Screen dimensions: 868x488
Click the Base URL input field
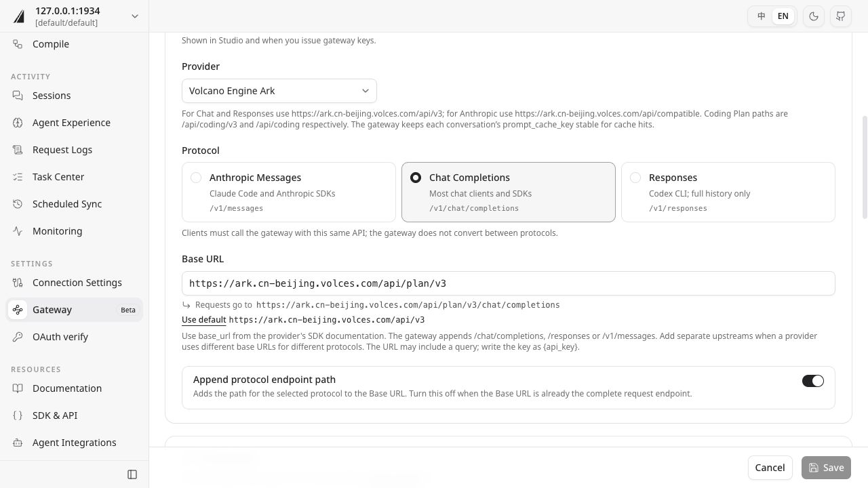pos(509,283)
